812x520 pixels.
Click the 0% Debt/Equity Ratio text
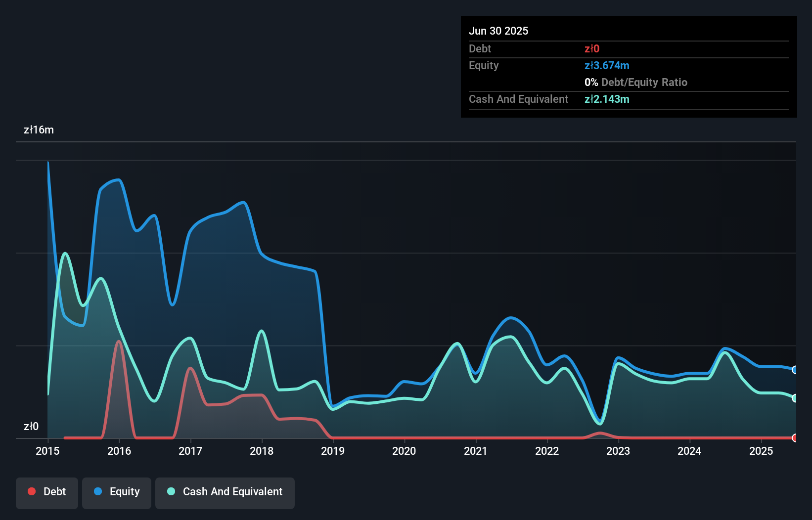[x=636, y=82]
